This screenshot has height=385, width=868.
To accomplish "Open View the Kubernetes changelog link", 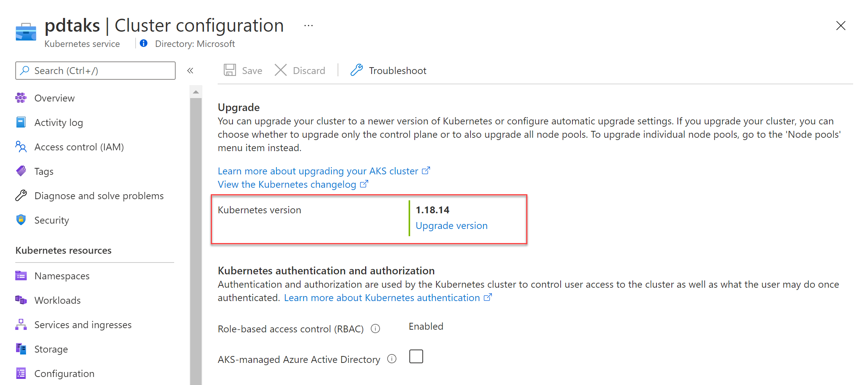I will (287, 184).
